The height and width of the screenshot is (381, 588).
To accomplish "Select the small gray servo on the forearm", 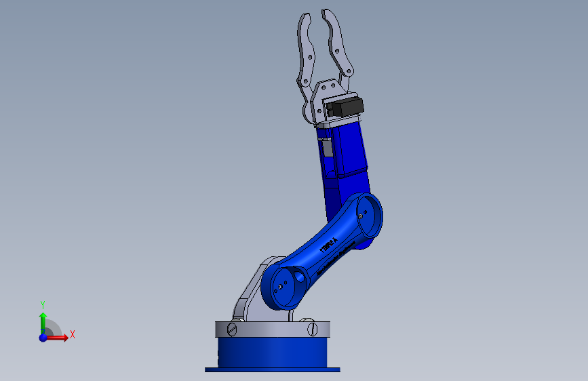I will 326,147.
